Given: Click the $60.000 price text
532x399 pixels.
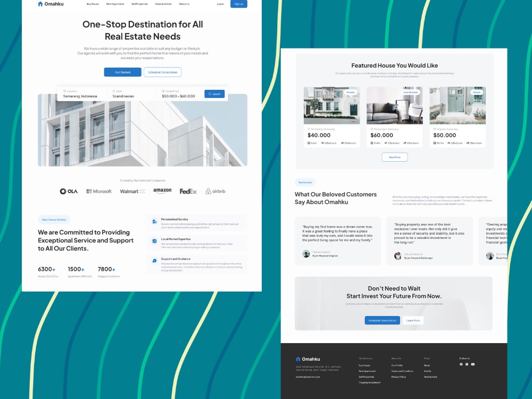Looking at the screenshot, I should tap(381, 135).
